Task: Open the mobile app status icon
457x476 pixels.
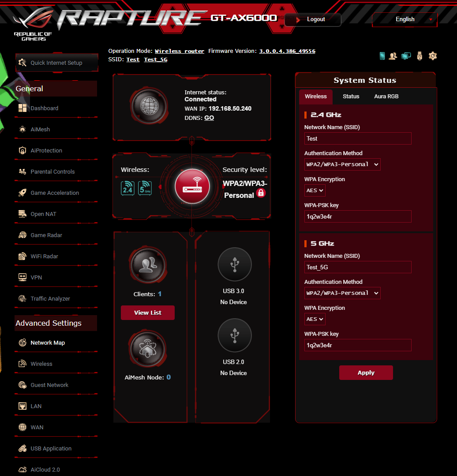Action: pos(382,56)
